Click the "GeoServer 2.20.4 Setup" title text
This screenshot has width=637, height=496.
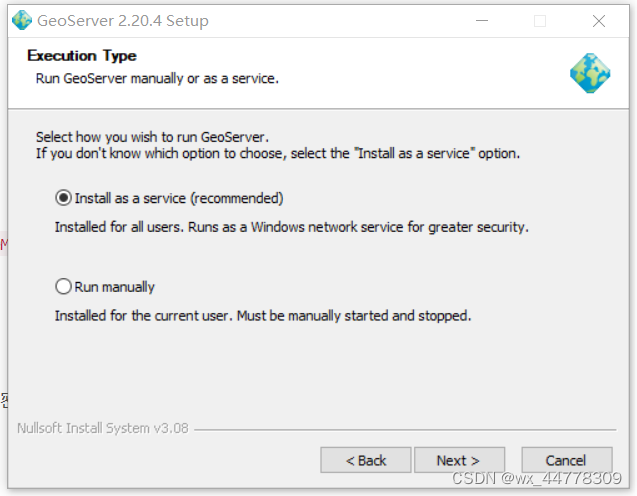(x=123, y=21)
